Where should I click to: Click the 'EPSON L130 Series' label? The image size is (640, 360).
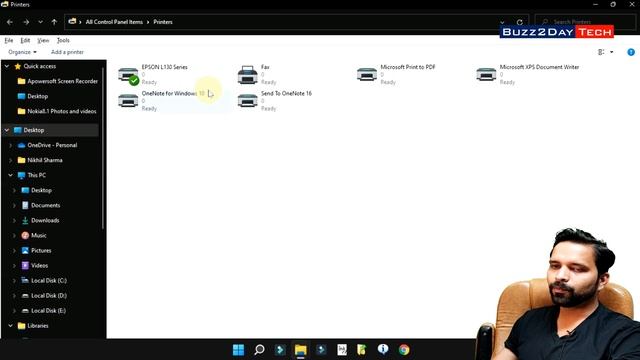164,67
